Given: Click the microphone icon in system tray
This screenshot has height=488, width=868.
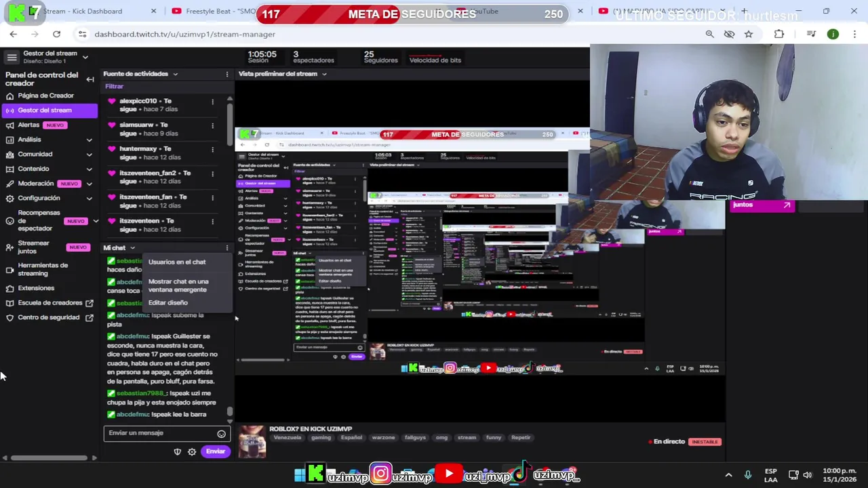Looking at the screenshot, I should click(748, 475).
